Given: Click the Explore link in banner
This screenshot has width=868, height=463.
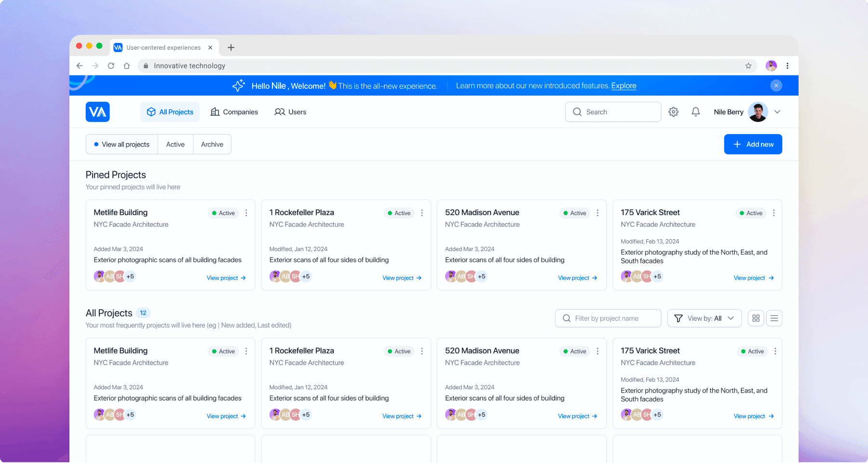Looking at the screenshot, I should [x=624, y=85].
